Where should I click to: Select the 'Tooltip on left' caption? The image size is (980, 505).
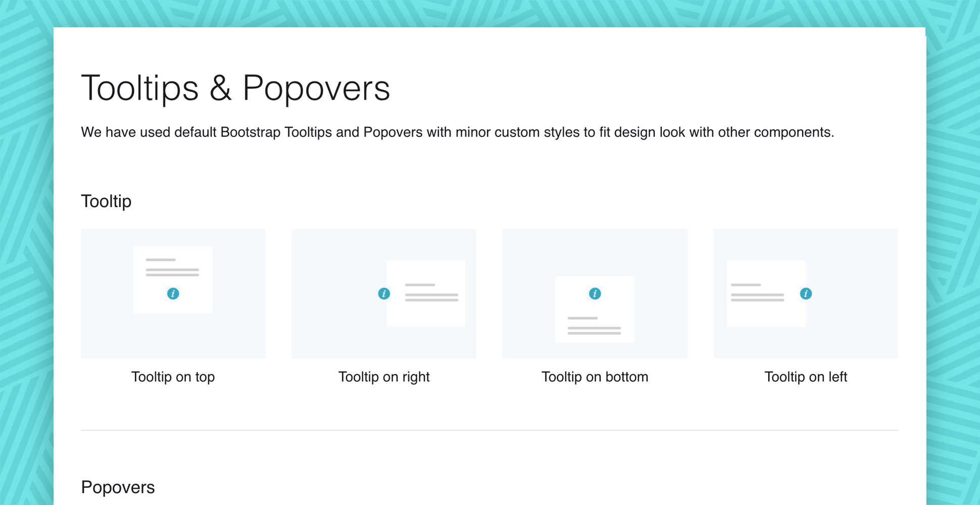(x=806, y=377)
